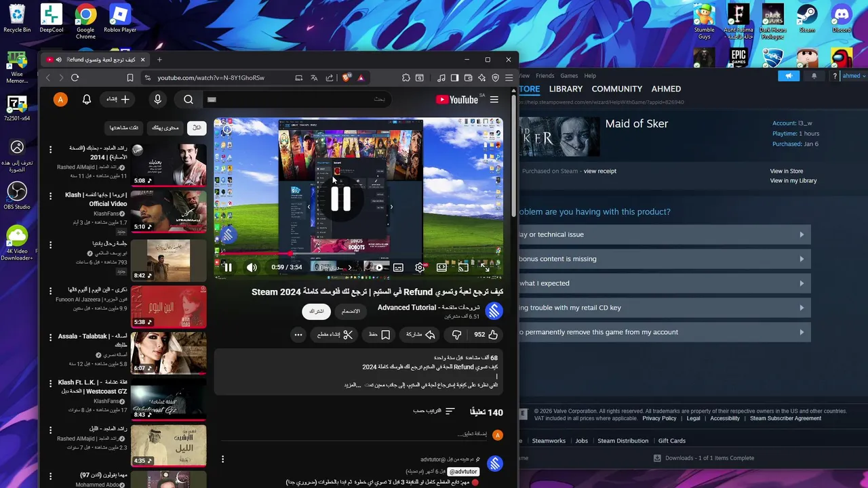Seek using the red video progress bar

point(359,255)
